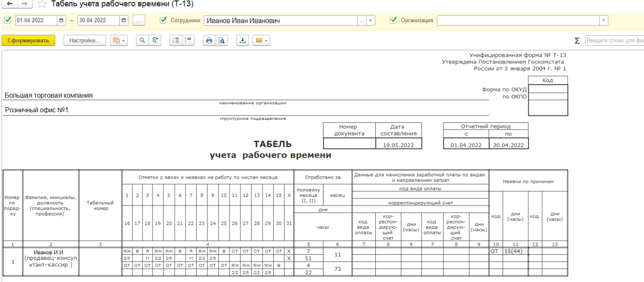Uncheck the period date filter checkbox

tap(8, 21)
